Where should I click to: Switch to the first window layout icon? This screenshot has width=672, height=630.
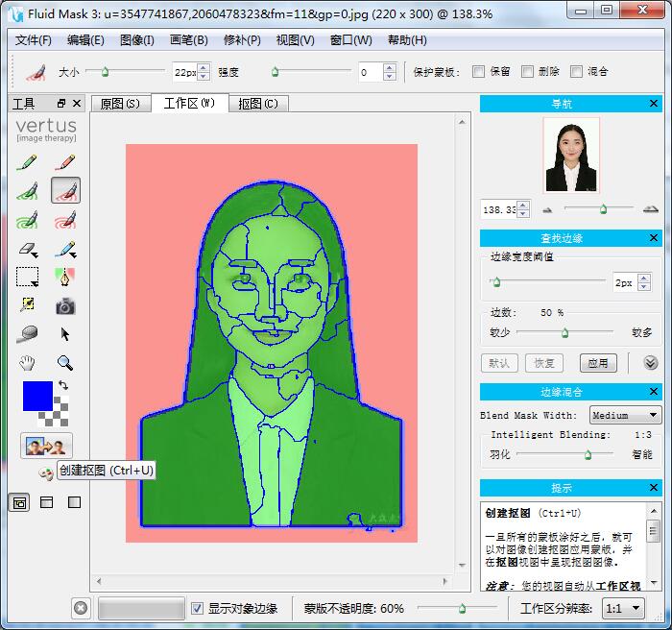click(x=19, y=502)
